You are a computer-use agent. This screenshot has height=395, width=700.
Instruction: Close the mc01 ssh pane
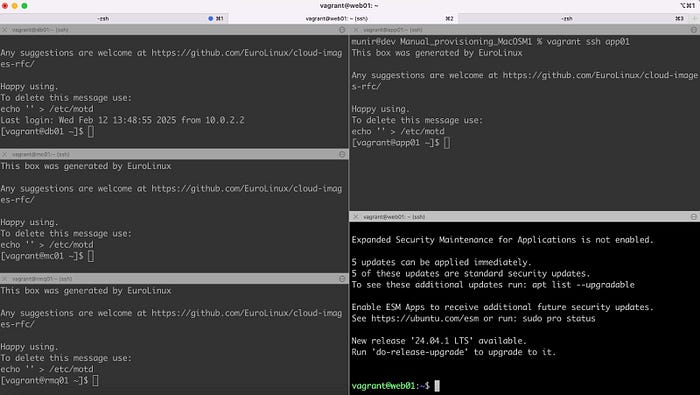click(4, 154)
